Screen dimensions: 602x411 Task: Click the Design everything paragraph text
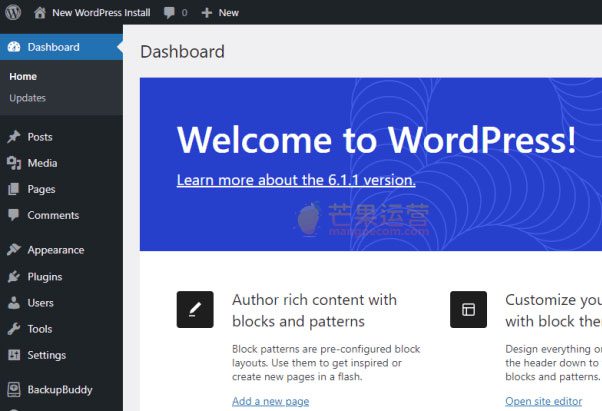click(554, 363)
